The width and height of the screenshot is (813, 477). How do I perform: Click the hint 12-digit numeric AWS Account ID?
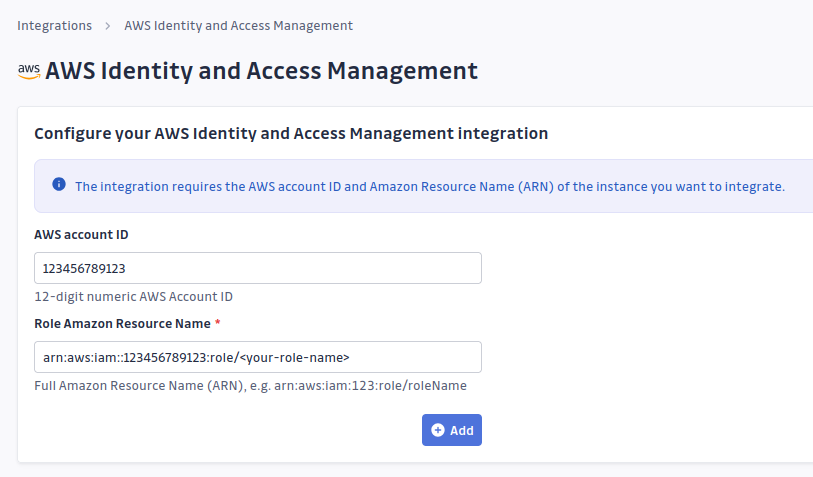(133, 297)
